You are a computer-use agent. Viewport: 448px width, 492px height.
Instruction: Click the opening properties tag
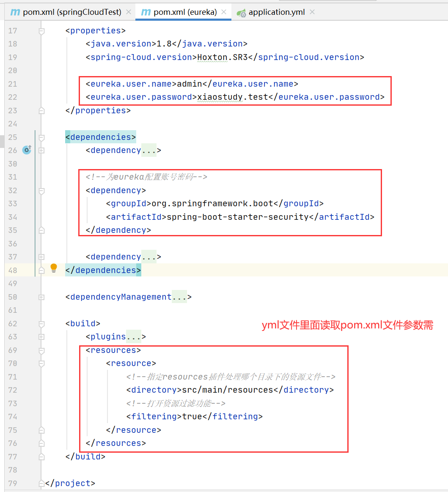click(x=96, y=31)
